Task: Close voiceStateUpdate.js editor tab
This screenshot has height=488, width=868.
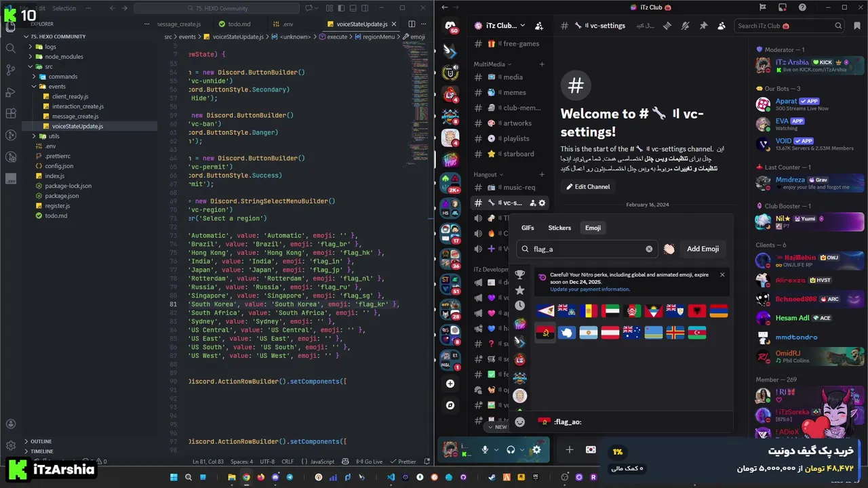Action: (394, 24)
